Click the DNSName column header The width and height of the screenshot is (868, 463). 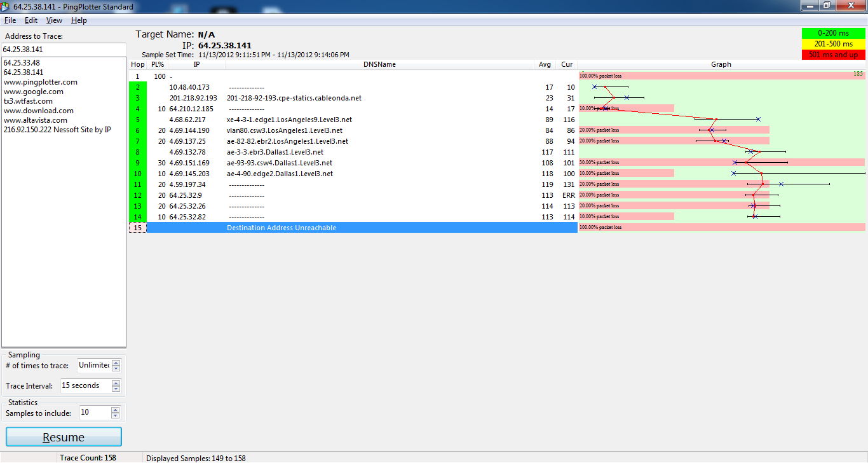pos(379,64)
